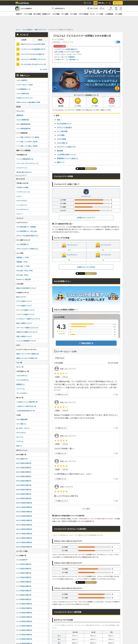Click the 攻略メニュー sidebar header
Viewport: 138px width, 644px height.
[32, 75]
